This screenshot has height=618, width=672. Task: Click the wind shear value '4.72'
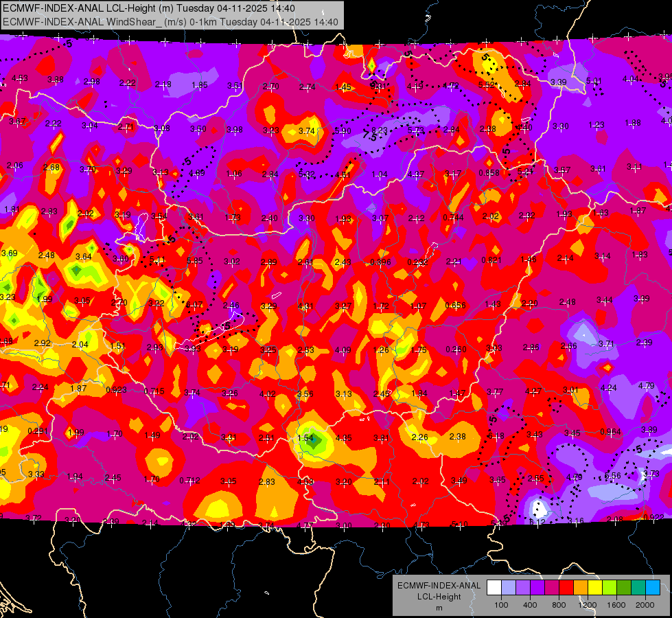(451, 86)
